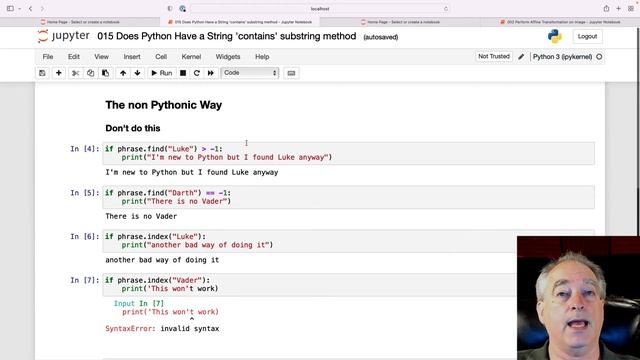Select the In [5] prompt label
The width and height of the screenshot is (640, 360).
[x=84, y=193]
